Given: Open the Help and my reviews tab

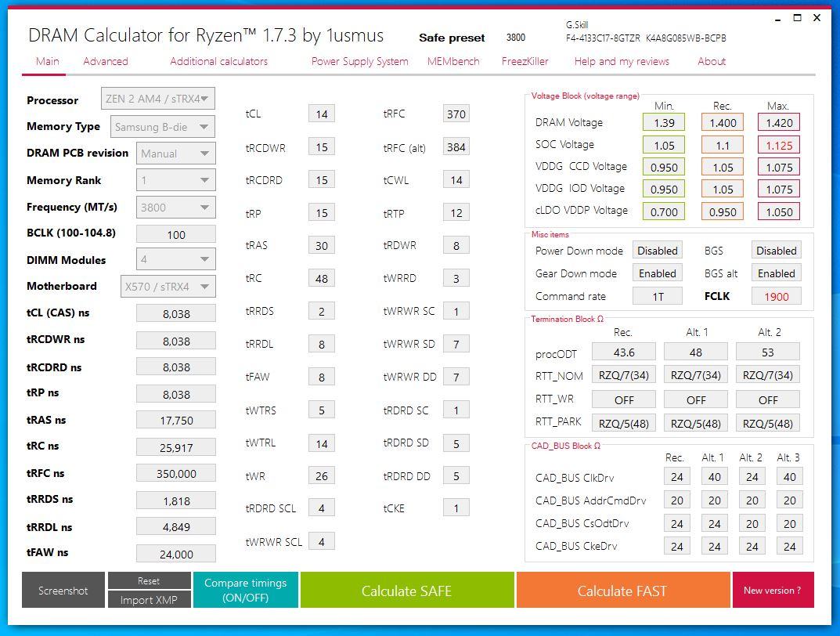Looking at the screenshot, I should pos(622,62).
